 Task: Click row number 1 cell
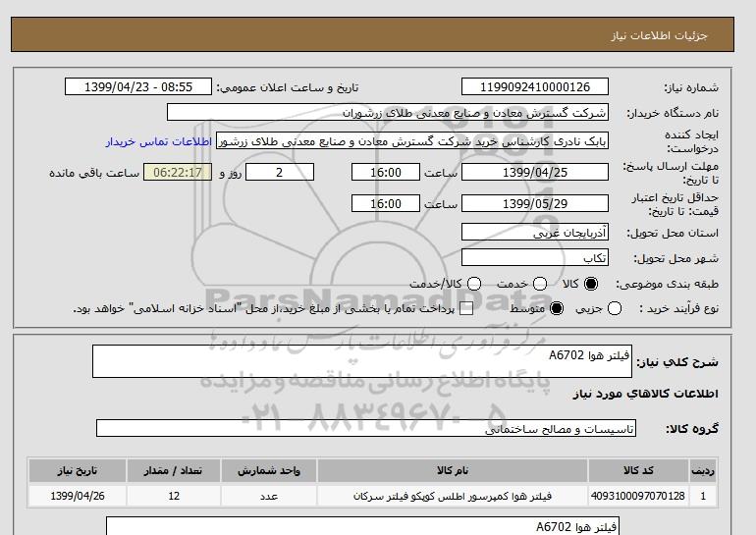pos(703,496)
